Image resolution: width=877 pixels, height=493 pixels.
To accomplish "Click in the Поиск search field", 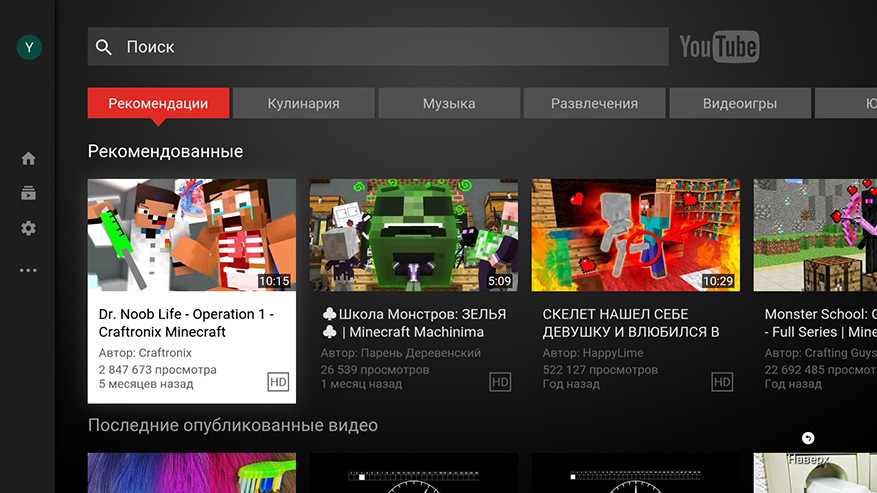I will pos(378,47).
